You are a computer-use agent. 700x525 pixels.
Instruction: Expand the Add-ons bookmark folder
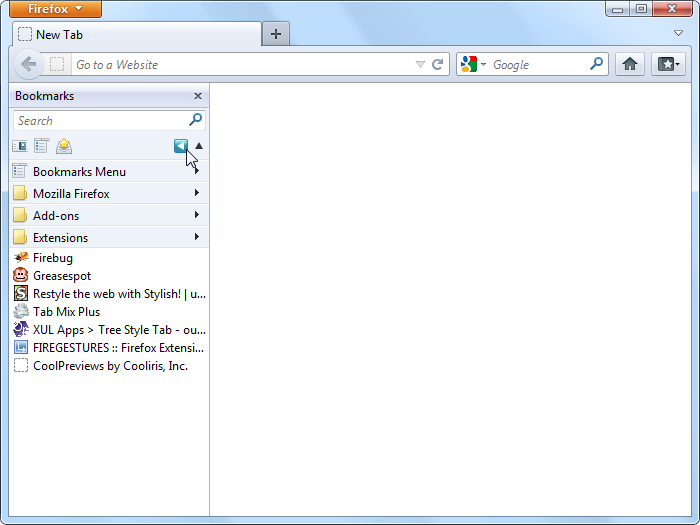click(x=56, y=216)
